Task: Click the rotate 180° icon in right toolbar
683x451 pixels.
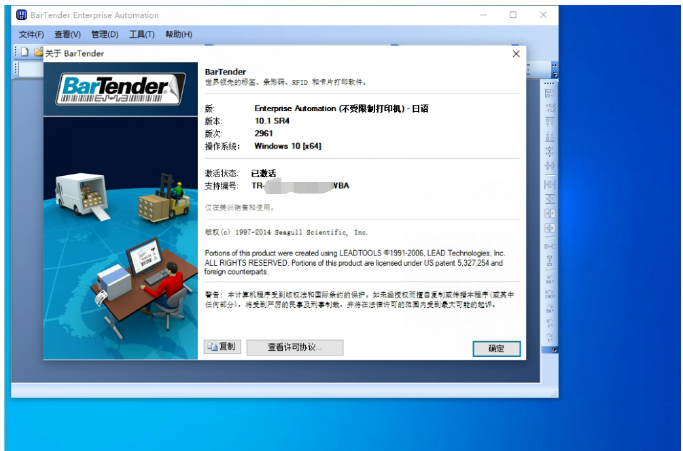Action: 550,294
